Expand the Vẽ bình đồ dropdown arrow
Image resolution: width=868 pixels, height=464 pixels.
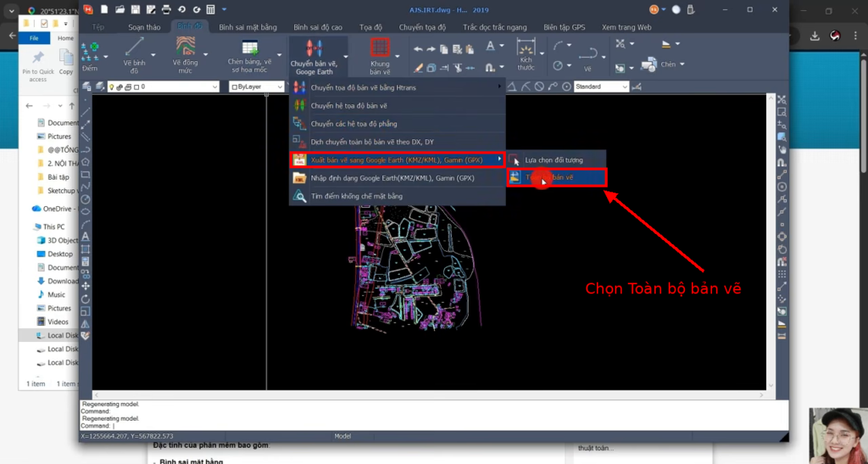click(x=153, y=55)
